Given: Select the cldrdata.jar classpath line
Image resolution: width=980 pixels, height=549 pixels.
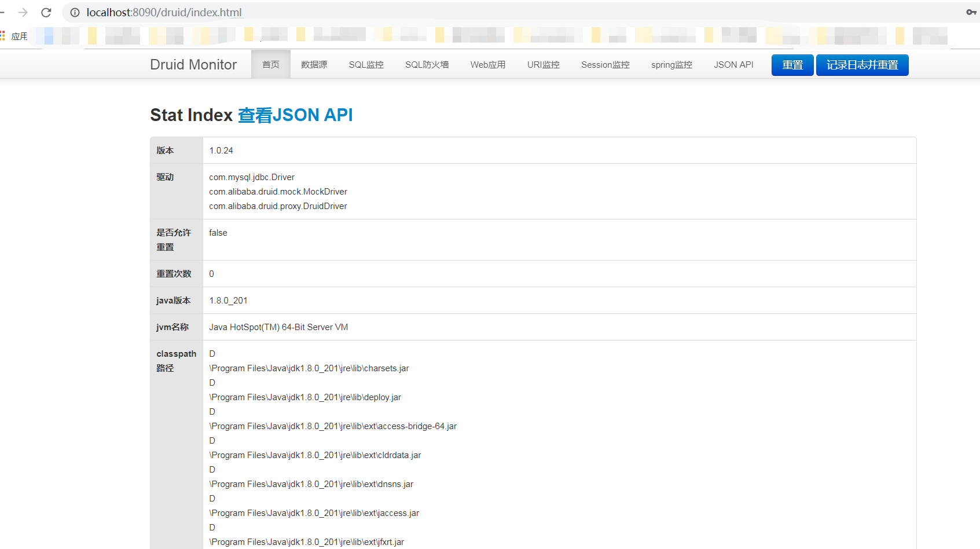Looking at the screenshot, I should point(315,455).
